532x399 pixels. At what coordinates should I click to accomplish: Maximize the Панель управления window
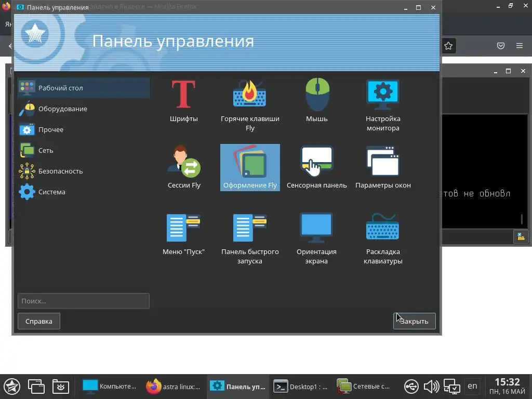418,7
